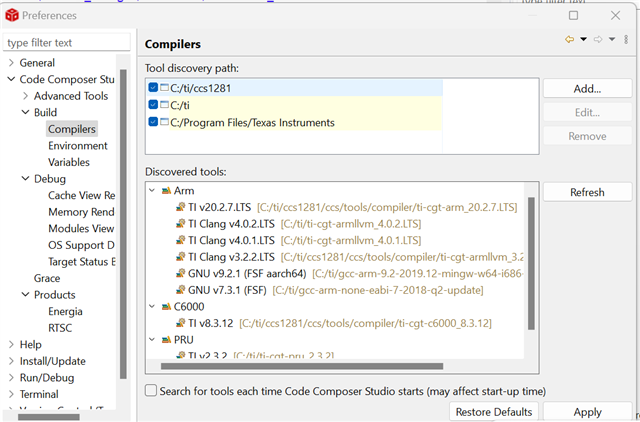640x422 pixels.
Task: Click the folder icon beside C:/Program Files/Texas Instruments
Action: tap(164, 122)
